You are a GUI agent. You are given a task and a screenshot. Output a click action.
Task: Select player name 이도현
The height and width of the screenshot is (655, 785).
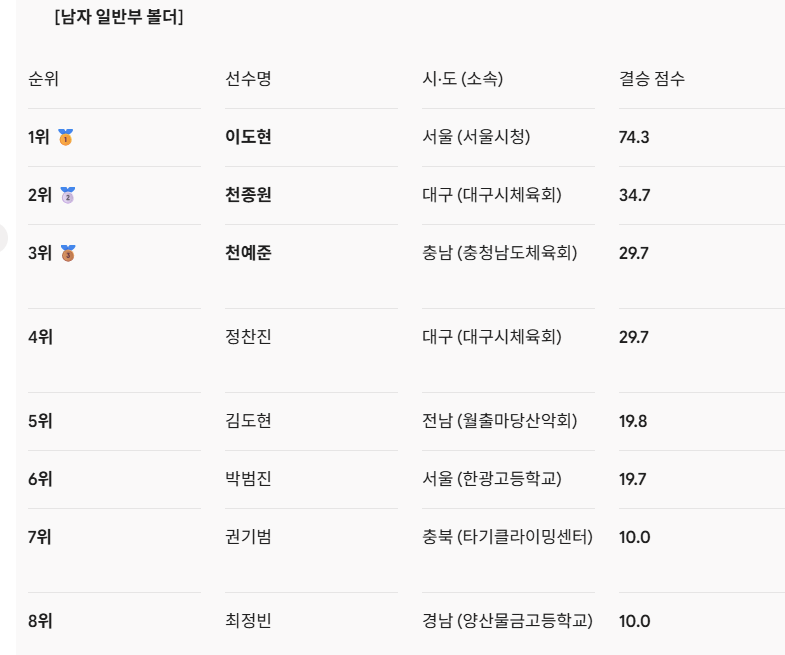tap(248, 137)
